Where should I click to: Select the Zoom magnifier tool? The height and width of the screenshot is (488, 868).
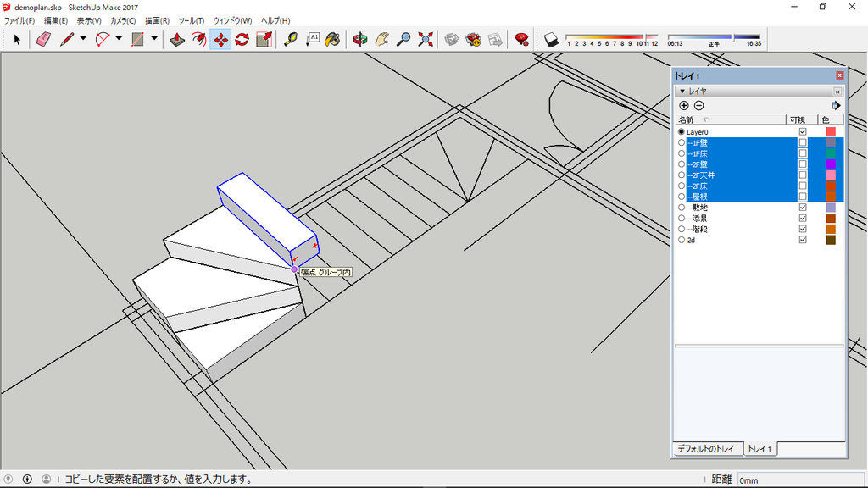[404, 39]
